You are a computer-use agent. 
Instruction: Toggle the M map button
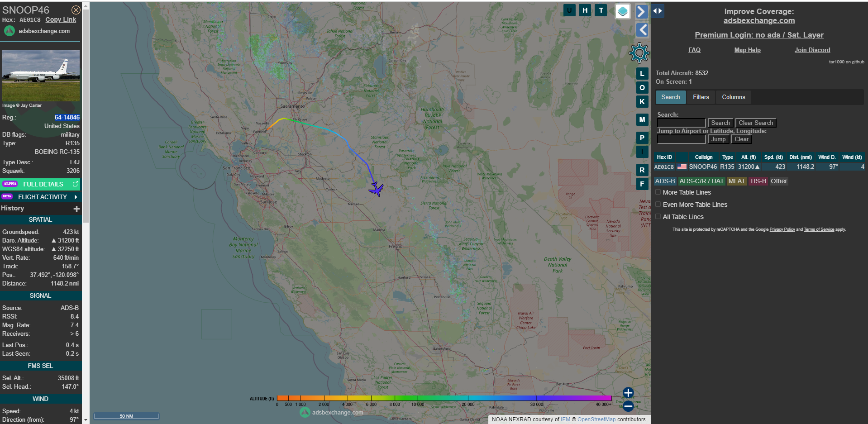point(642,119)
